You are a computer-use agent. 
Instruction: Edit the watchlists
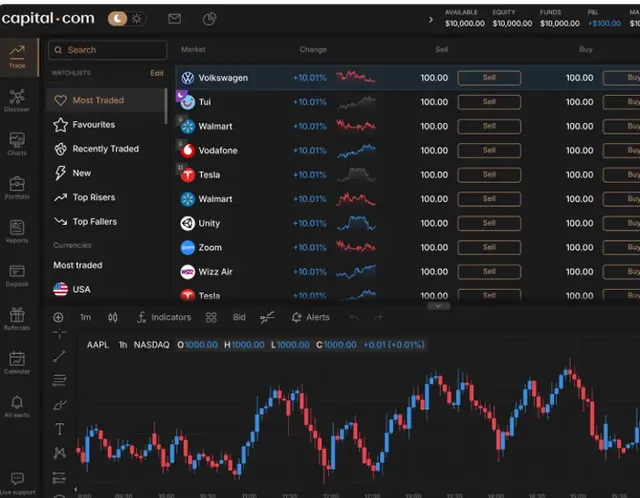click(157, 73)
